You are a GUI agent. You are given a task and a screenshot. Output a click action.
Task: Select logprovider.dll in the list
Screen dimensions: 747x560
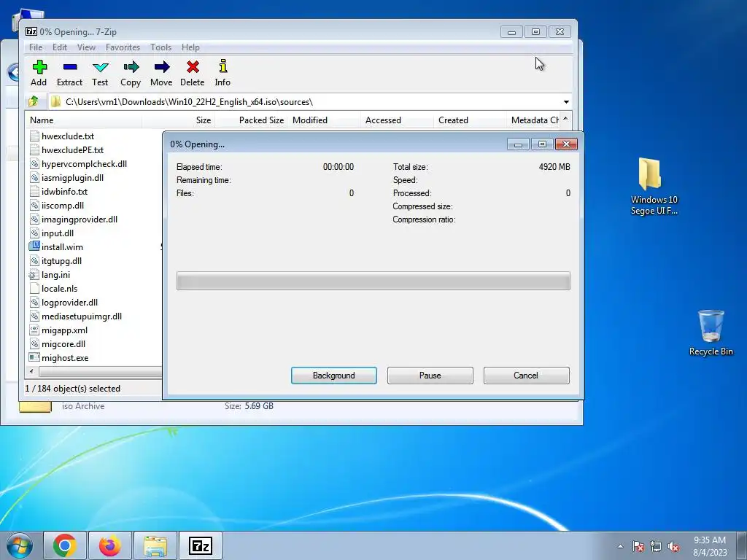pyautogui.click(x=69, y=303)
